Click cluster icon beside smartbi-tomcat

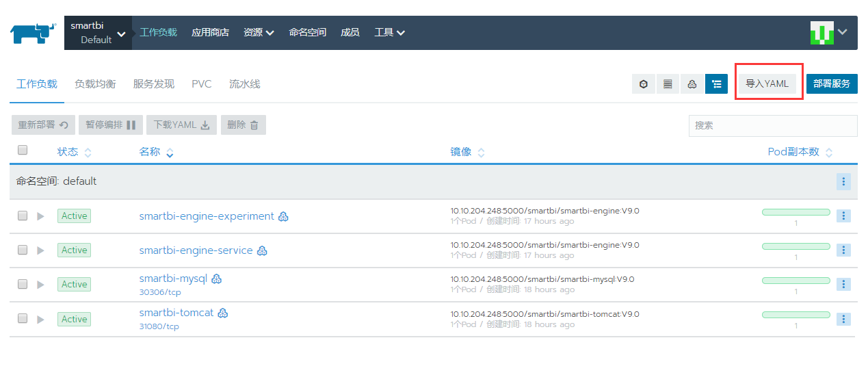222,313
